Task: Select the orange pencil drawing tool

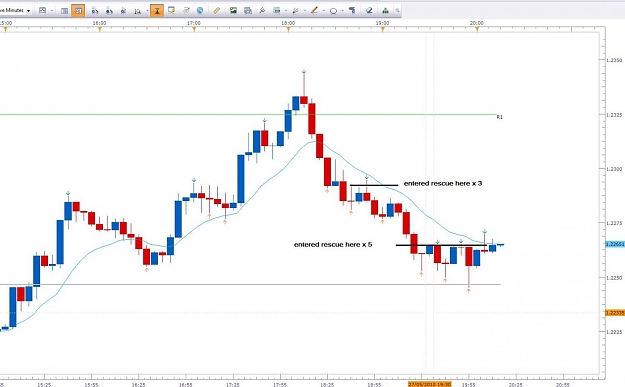Action: (x=314, y=10)
